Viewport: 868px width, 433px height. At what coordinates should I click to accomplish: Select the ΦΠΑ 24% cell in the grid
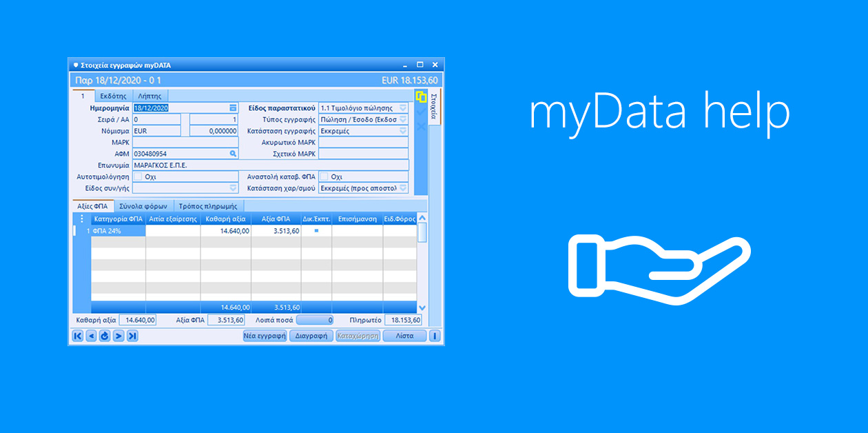click(x=118, y=231)
